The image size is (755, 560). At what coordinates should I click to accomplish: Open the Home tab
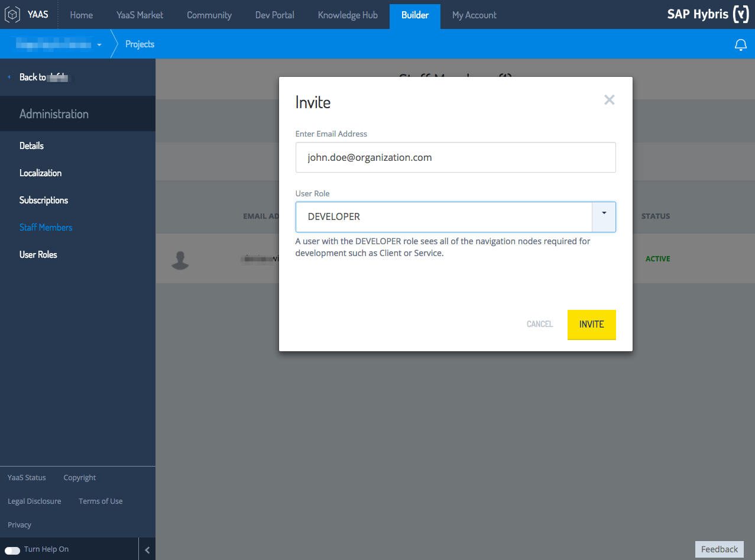point(82,15)
